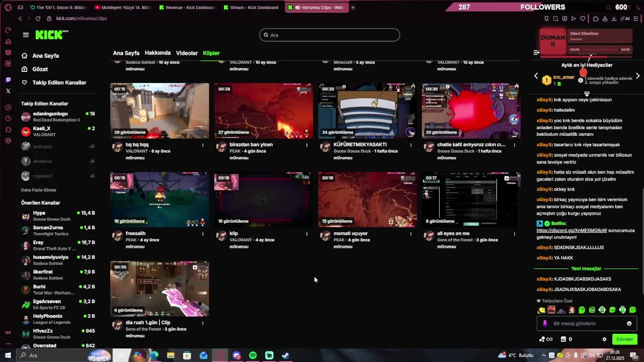Click the ad-blocker shield icon

[x=565, y=19]
